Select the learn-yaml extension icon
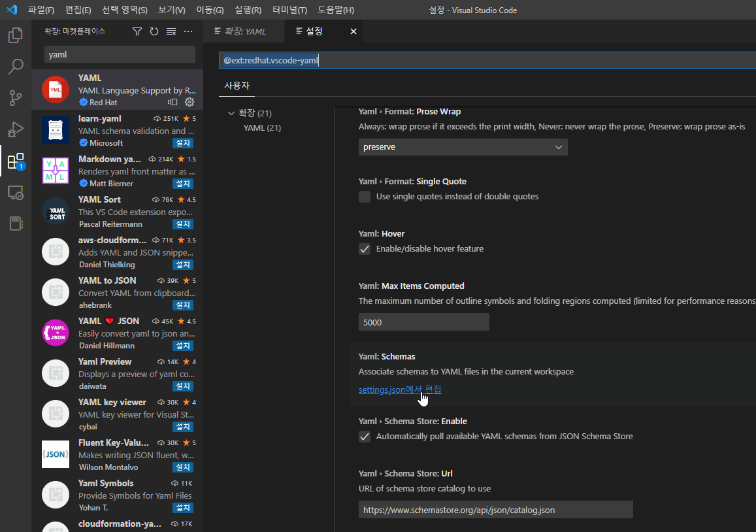Image resolution: width=756 pixels, height=532 pixels. (56, 130)
